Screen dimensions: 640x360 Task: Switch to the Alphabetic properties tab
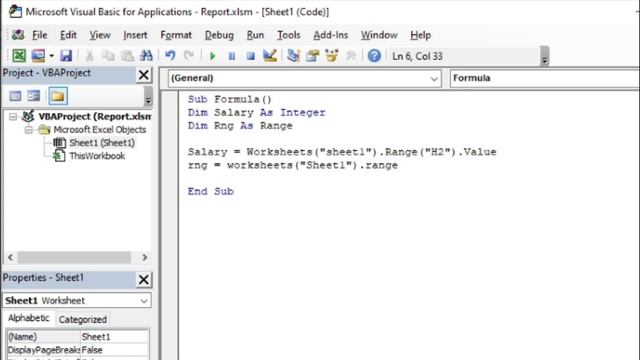point(28,318)
